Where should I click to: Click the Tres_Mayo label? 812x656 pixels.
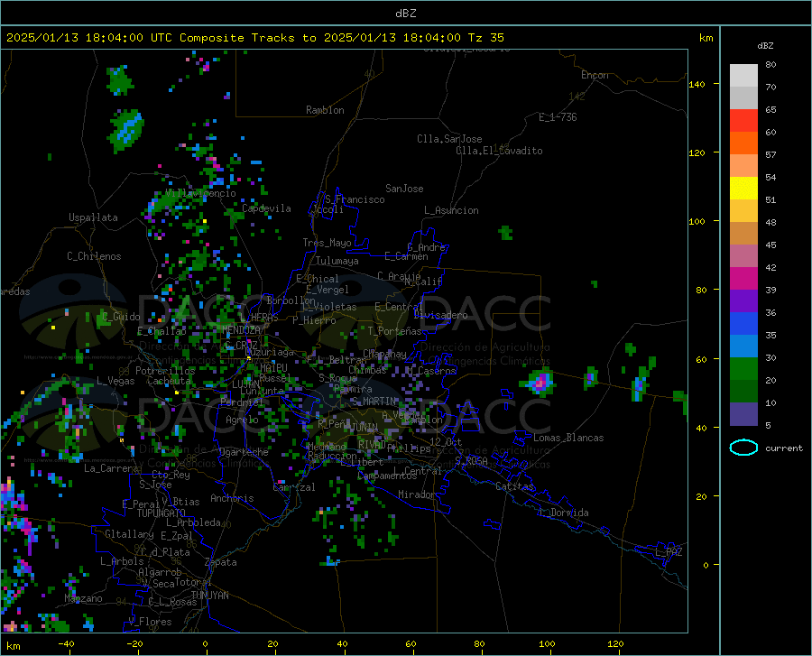[327, 243]
